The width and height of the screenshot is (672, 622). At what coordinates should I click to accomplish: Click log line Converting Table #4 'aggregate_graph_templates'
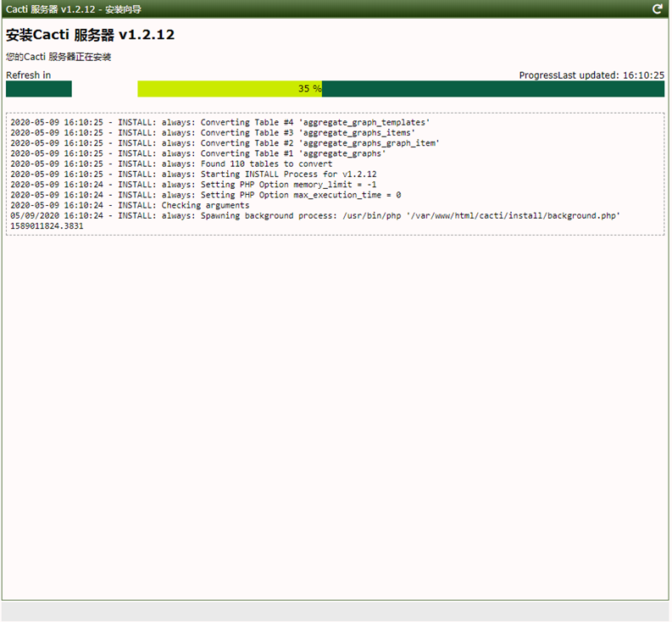(x=219, y=123)
